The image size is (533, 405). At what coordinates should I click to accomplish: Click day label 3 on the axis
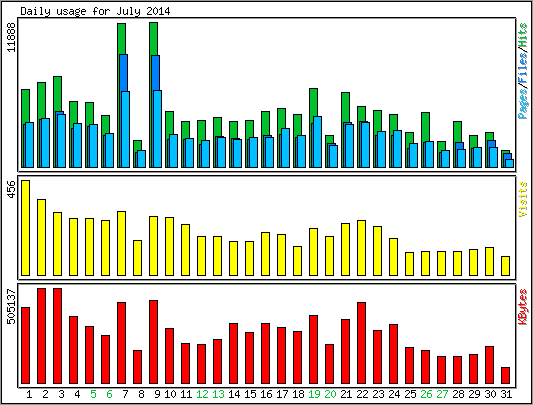[x=61, y=394]
